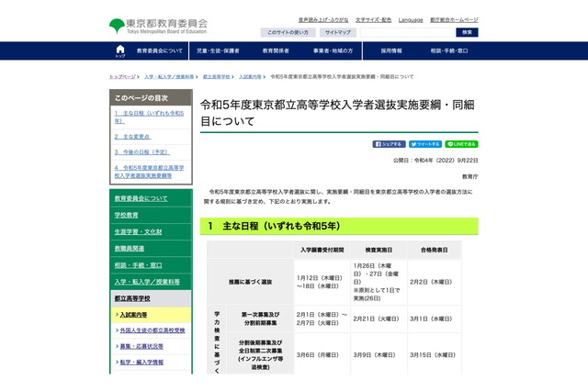
Task: Open the 児童・生徒・保護者 nav menu
Action: click(x=218, y=50)
